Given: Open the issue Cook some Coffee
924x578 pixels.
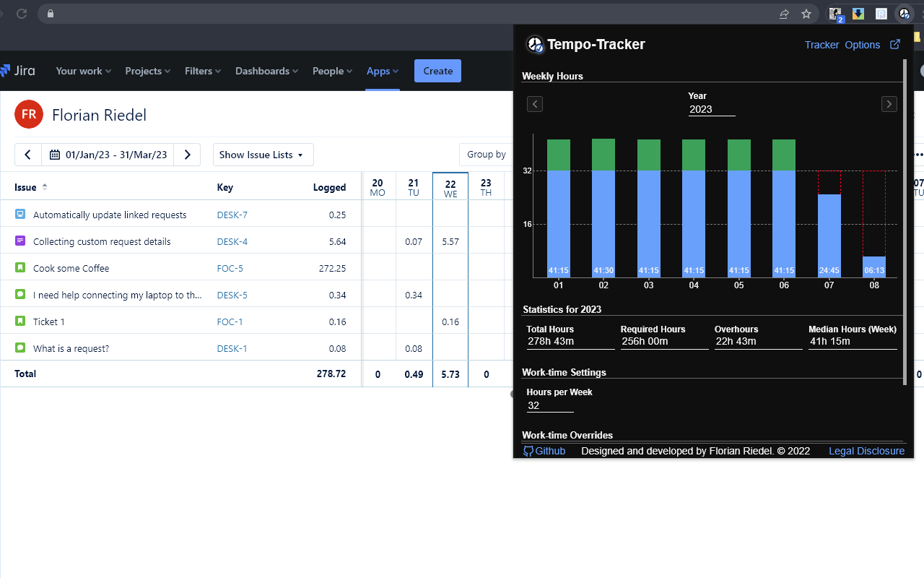Looking at the screenshot, I should click(71, 268).
